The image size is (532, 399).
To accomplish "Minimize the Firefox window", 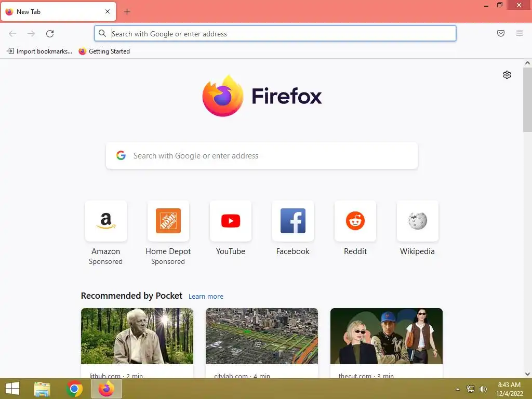I will point(486,5).
